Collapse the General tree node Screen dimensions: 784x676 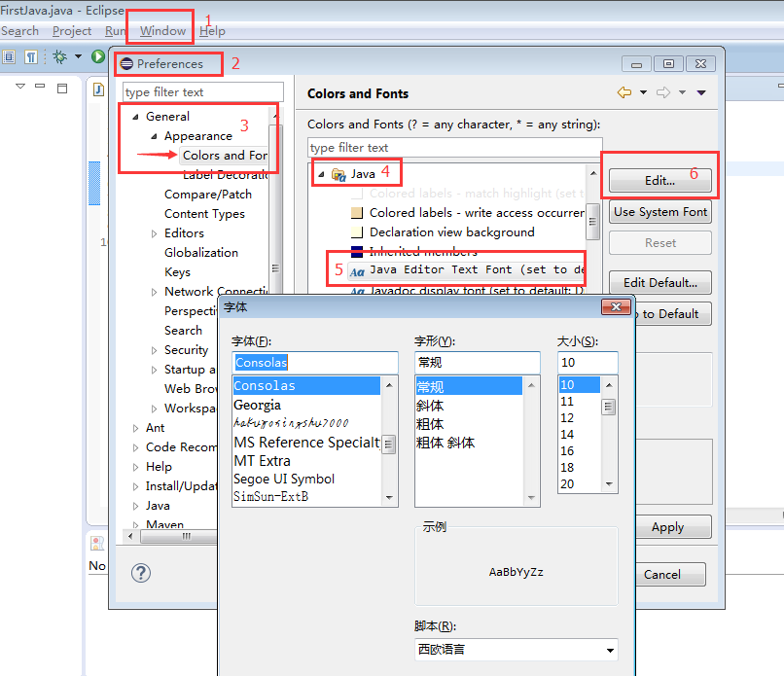point(135,117)
